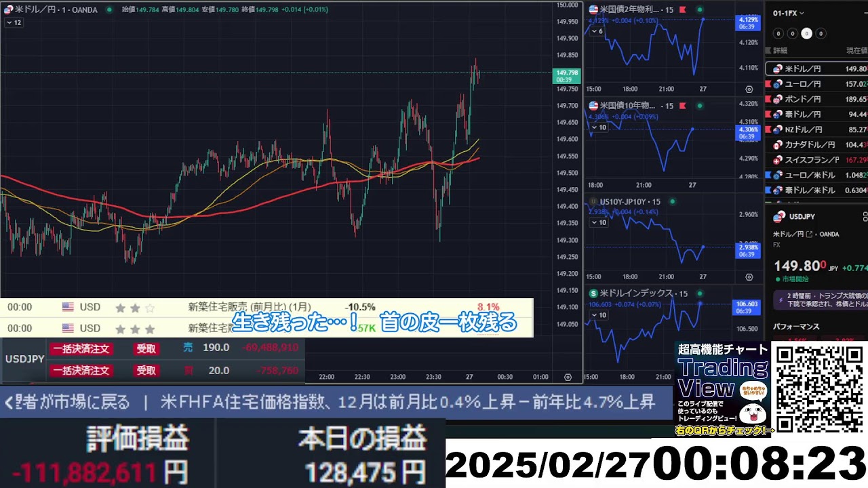Click the 現在値 column header in watchlist
Viewport: 868px width, 488px height.
click(856, 51)
